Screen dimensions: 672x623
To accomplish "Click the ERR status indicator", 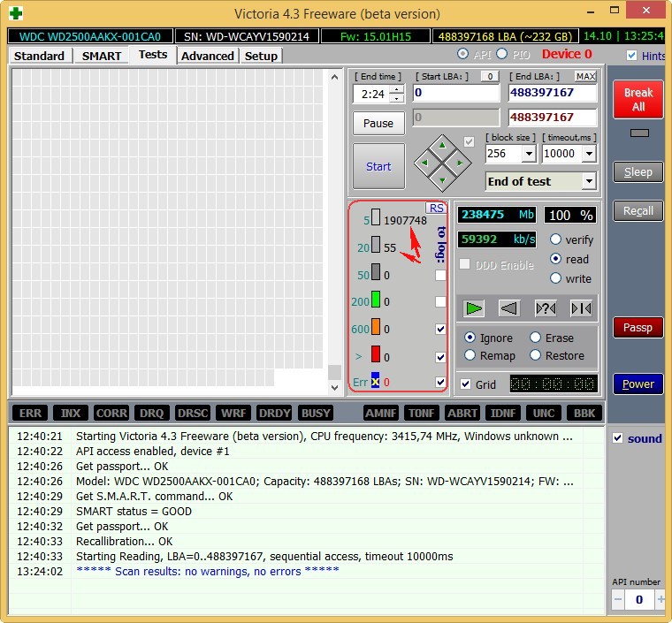I will 30,414.
